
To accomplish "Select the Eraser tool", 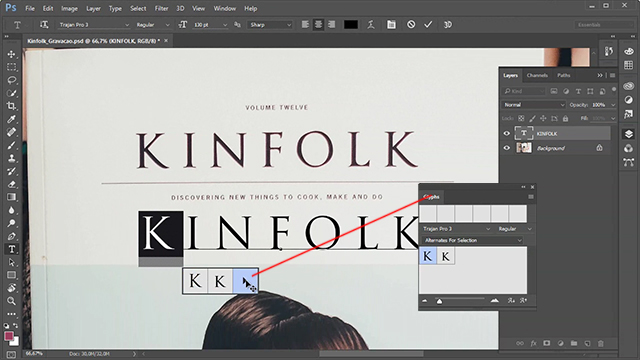I will click(x=11, y=184).
